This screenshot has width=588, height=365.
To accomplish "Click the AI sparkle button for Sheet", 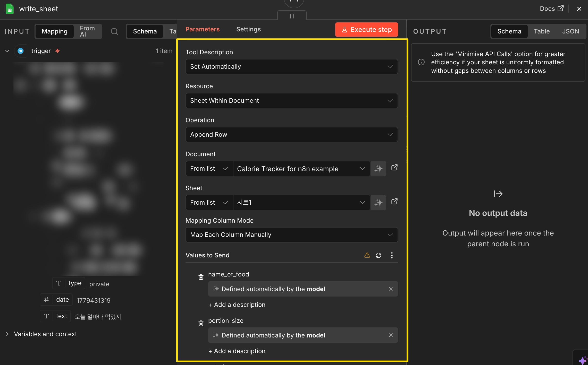I will tap(378, 203).
